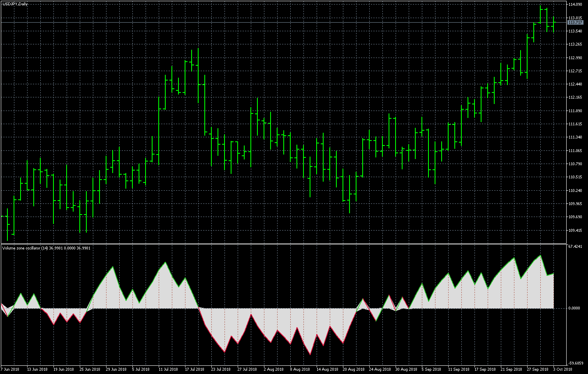
Task: Select the 3 Oct 2018 date label
Action: (x=563, y=369)
